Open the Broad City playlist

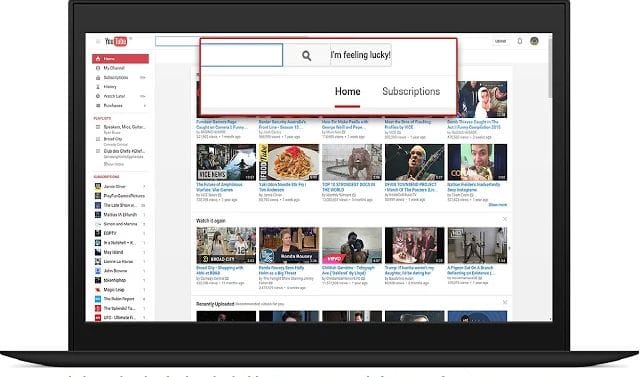[x=113, y=139]
